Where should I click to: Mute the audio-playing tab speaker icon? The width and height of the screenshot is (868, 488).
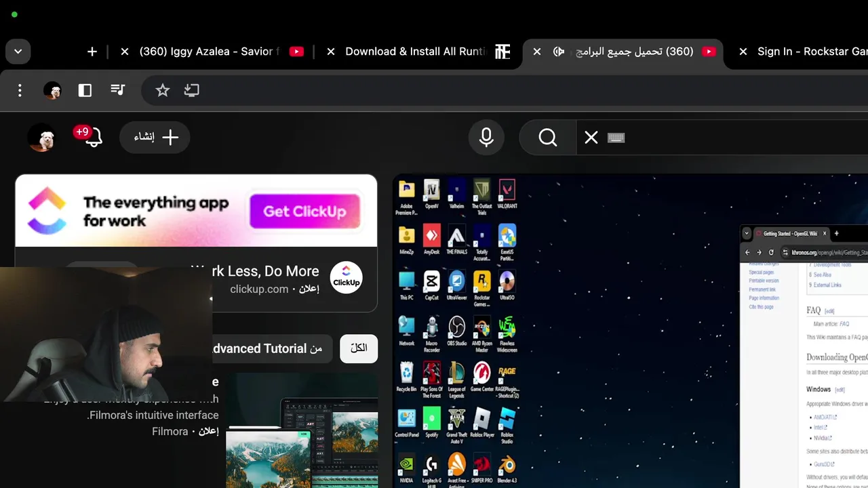tap(559, 52)
